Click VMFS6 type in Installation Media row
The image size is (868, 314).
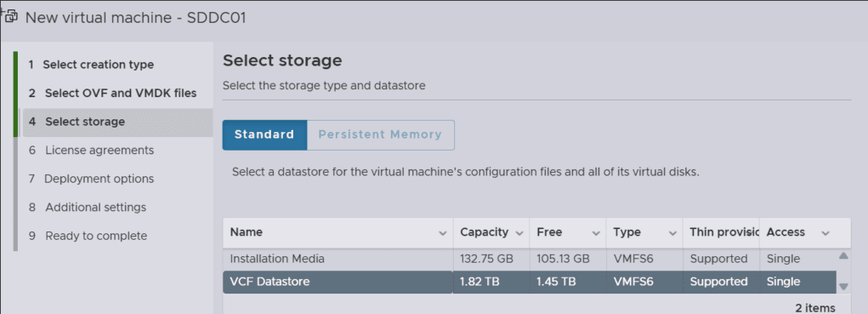(633, 259)
